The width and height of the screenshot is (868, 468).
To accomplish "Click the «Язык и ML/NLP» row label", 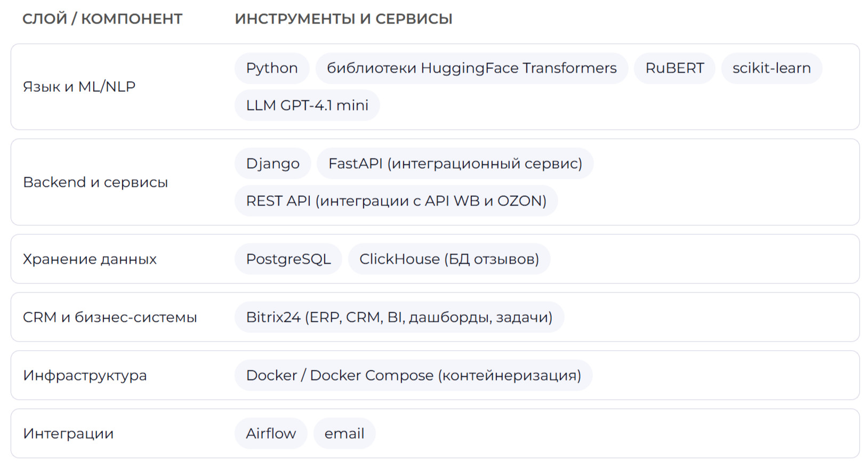I will (x=79, y=86).
